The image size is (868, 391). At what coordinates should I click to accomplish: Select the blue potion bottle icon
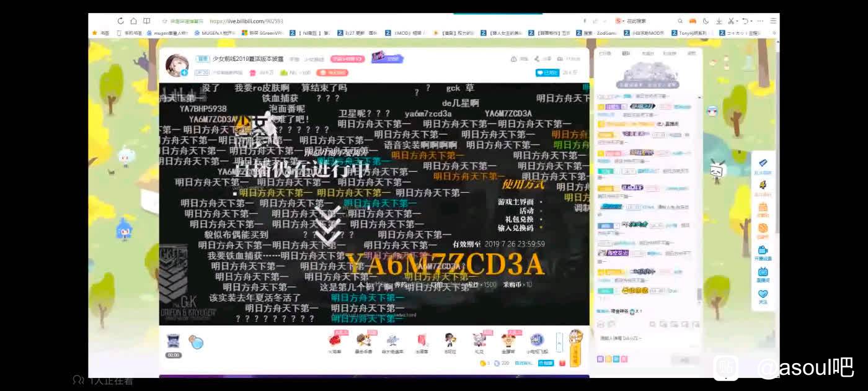point(196,341)
